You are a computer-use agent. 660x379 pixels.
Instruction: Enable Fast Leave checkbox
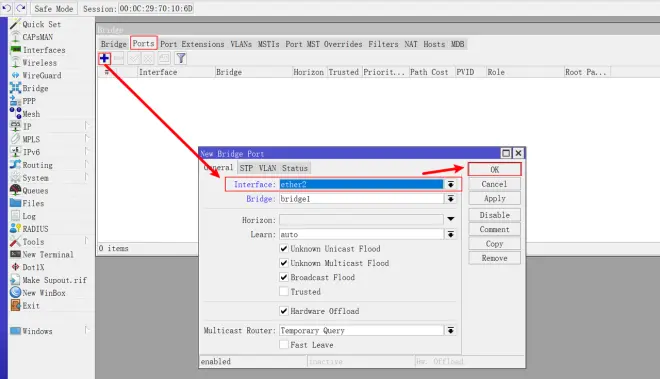pos(284,344)
